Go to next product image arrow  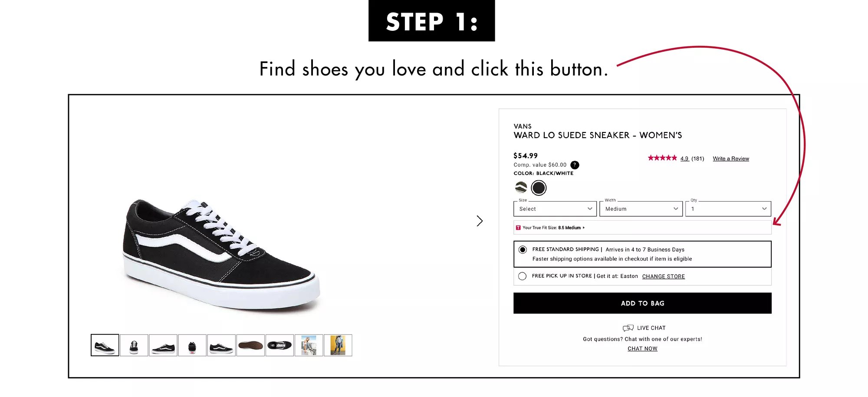(x=480, y=221)
